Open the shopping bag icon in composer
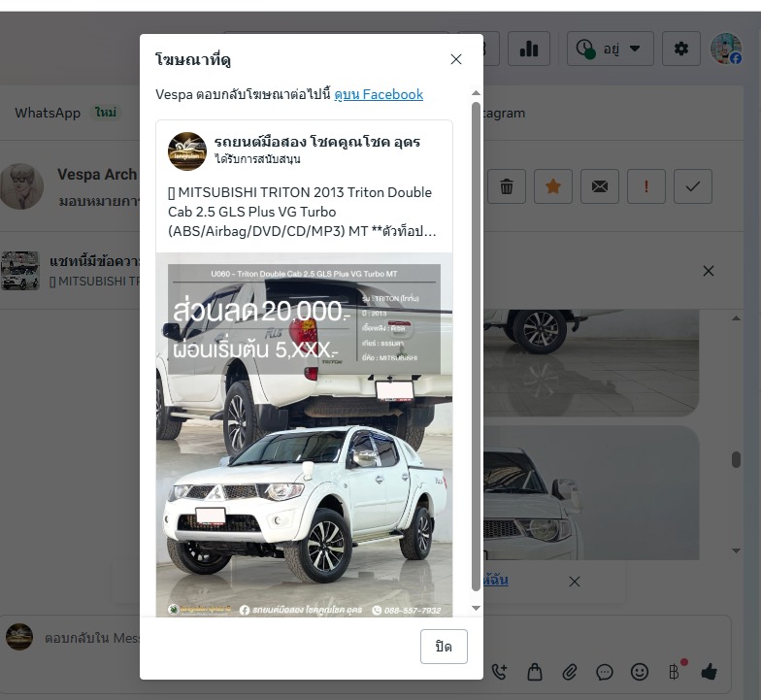The height and width of the screenshot is (700, 761). click(x=534, y=672)
